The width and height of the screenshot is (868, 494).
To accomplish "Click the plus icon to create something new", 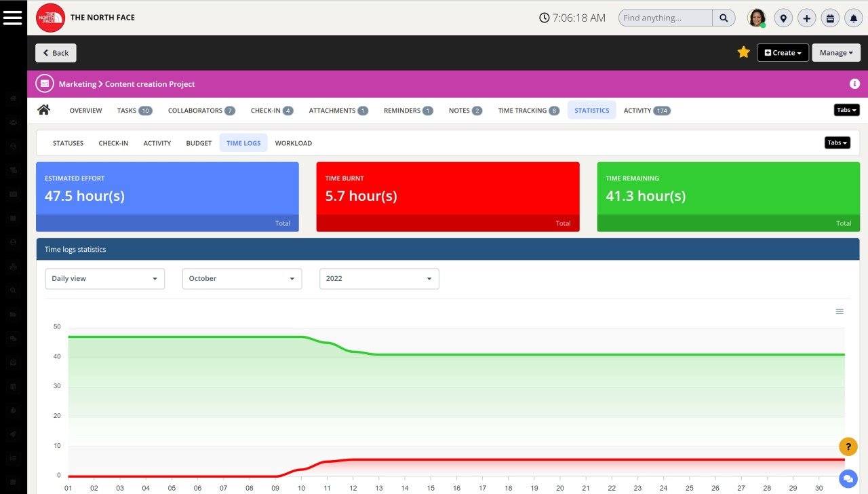I will (806, 18).
